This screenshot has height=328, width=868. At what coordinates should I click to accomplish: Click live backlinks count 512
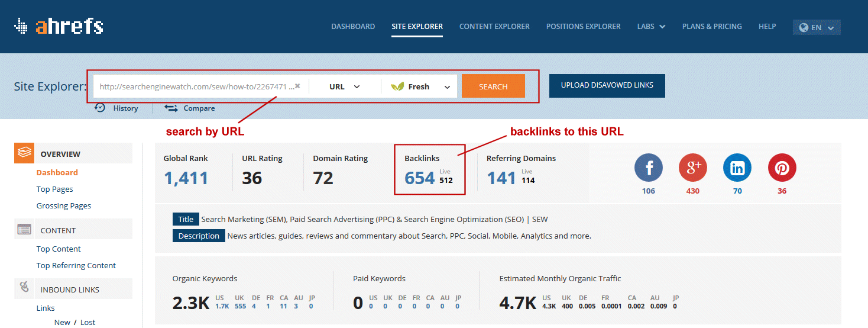coord(446,180)
